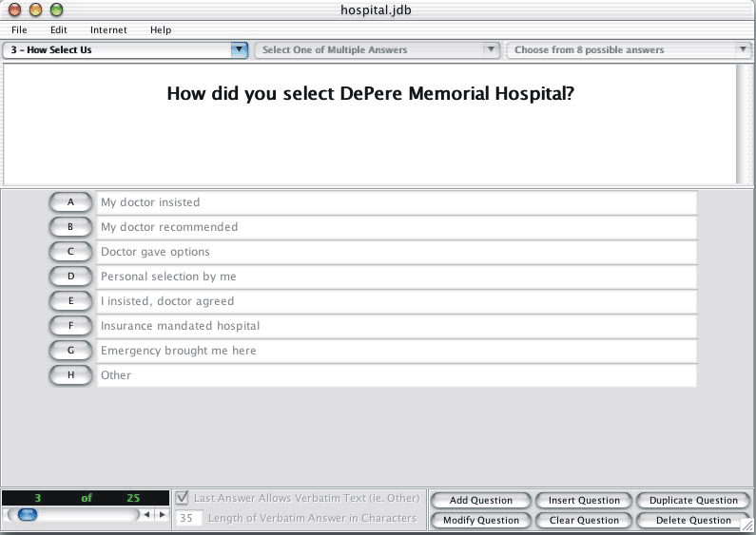Click the 'My doctor recommended' answer field

pyautogui.click(x=397, y=227)
